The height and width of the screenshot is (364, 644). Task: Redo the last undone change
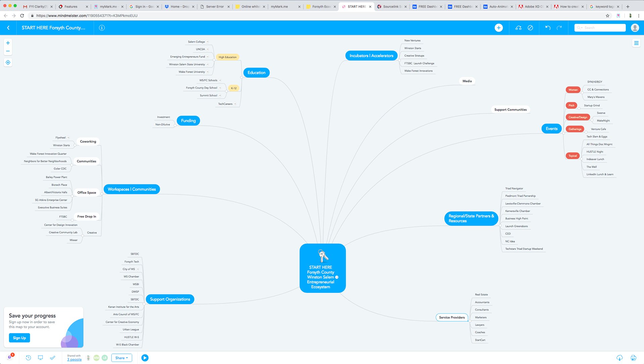tap(559, 28)
